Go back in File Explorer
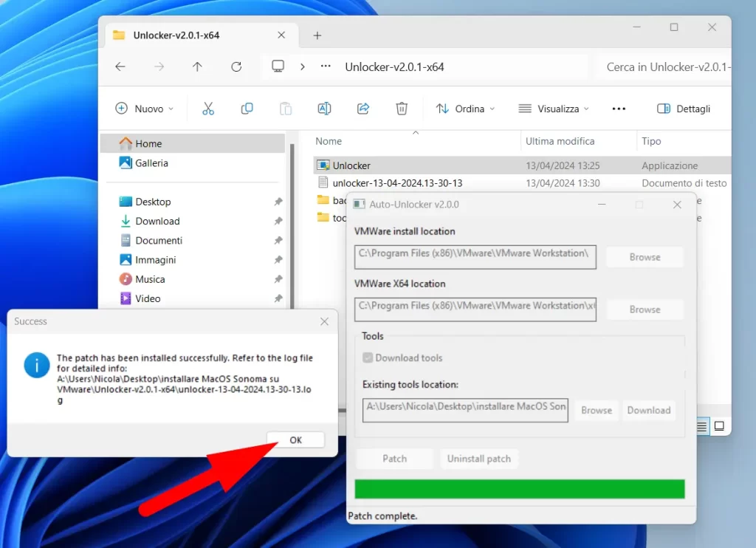This screenshot has height=548, width=756. coord(120,66)
